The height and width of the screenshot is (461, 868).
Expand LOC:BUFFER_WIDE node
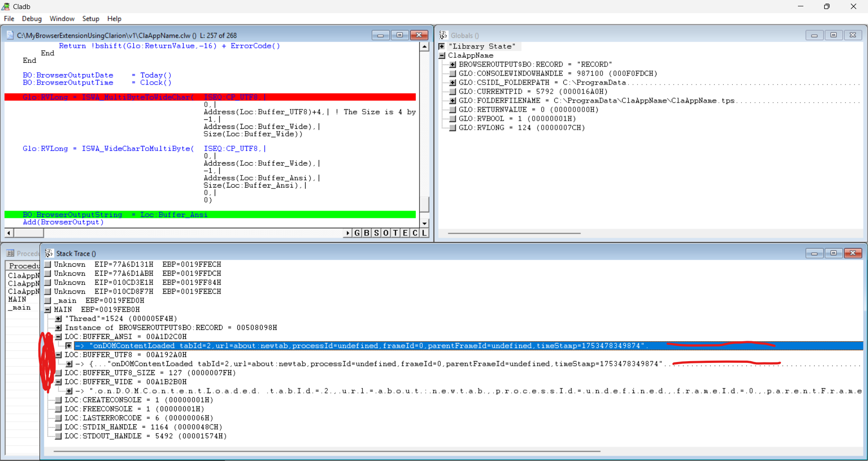click(x=58, y=382)
